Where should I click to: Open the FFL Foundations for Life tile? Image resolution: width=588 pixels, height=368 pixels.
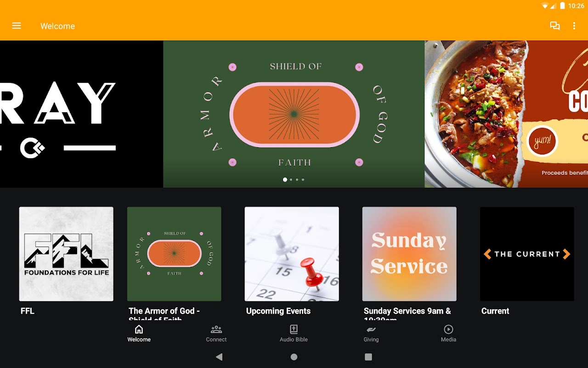(66, 254)
